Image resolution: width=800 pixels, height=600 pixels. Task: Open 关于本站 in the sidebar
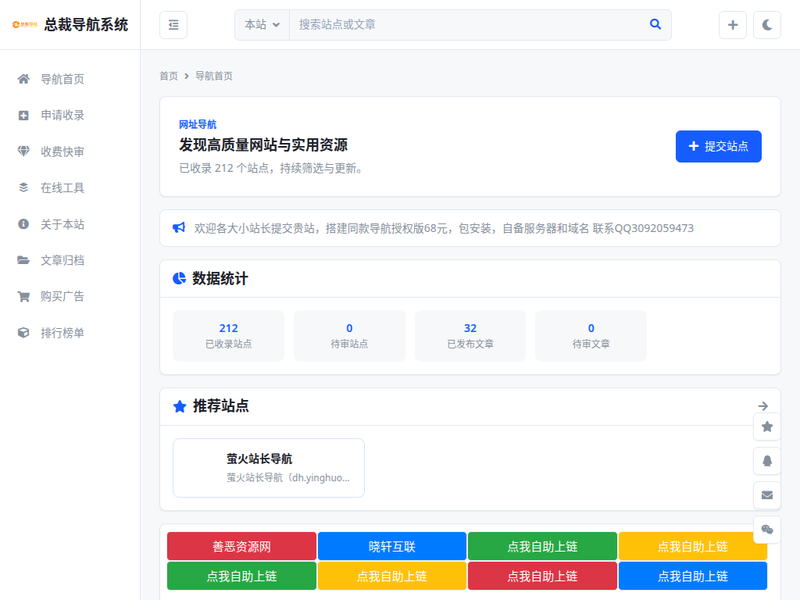[62, 224]
